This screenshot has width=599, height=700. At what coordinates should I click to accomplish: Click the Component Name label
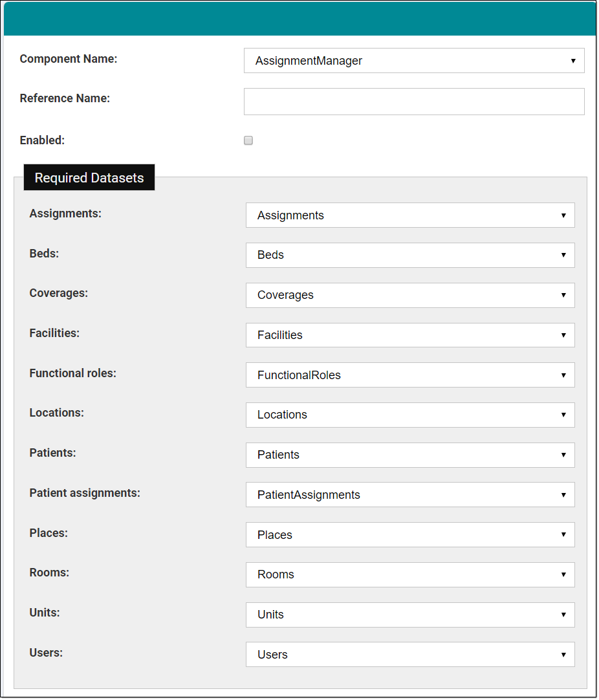[x=68, y=59]
